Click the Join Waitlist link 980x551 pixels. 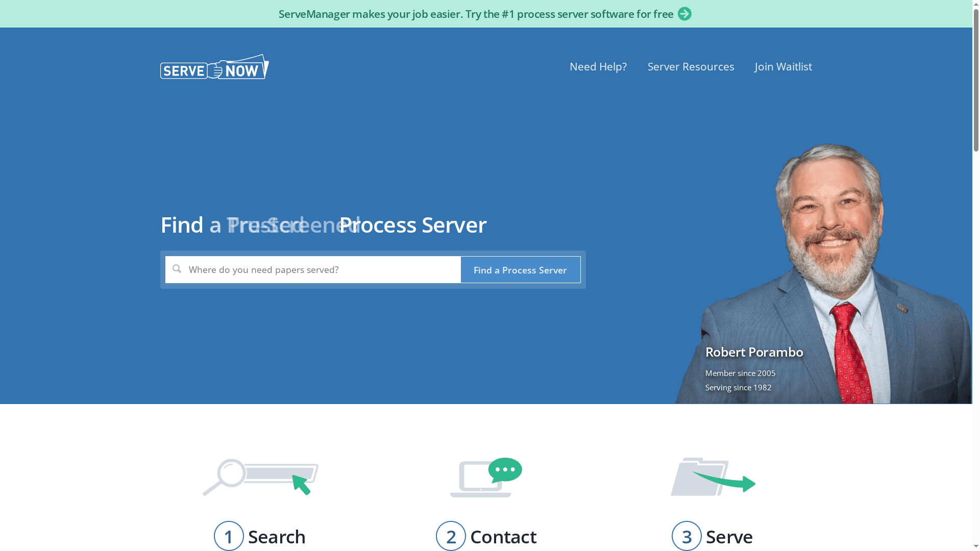(783, 66)
